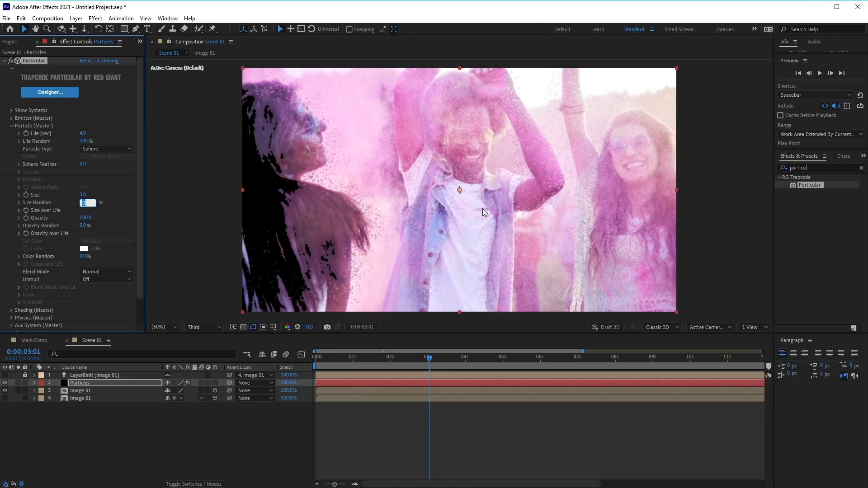The image size is (868, 488).
Task: Select the Horizontal Type tool
Action: click(147, 28)
